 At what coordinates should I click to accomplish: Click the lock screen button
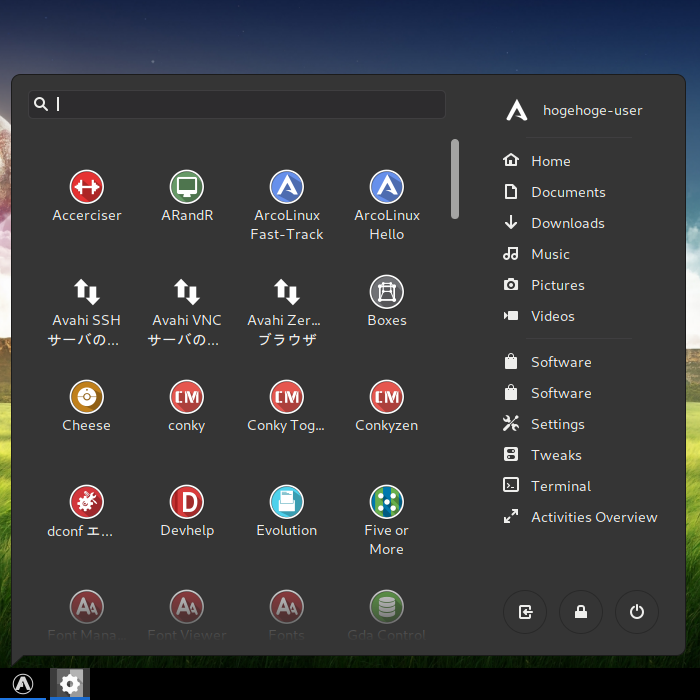(581, 612)
